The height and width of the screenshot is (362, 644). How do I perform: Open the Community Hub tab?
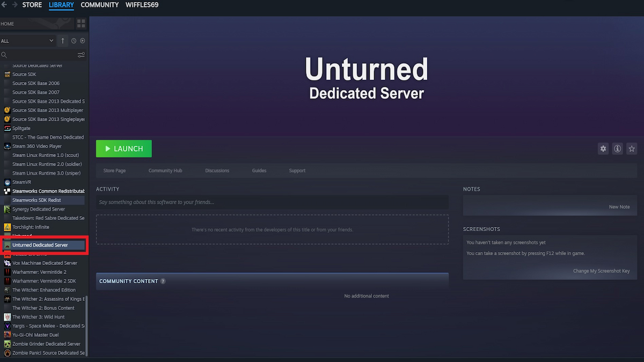coord(165,171)
